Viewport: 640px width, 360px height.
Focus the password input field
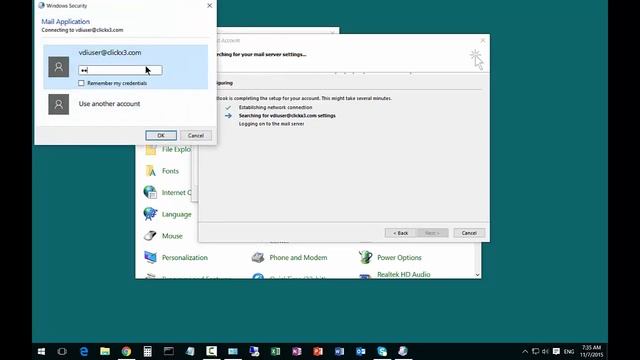click(x=120, y=70)
